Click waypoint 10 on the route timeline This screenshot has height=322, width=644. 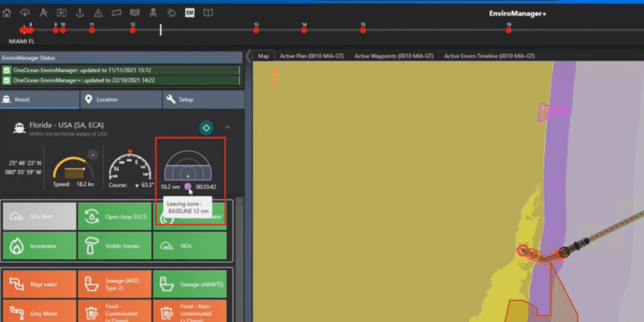[63, 30]
